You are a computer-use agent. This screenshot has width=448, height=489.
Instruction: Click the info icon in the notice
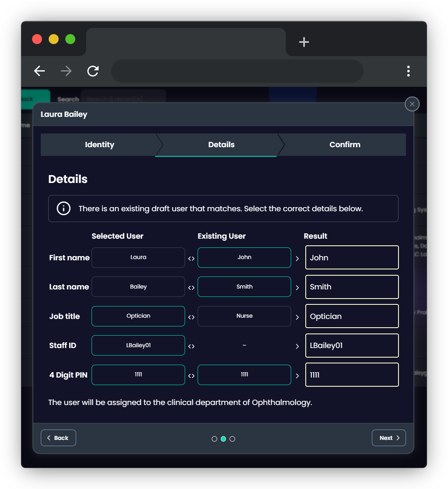(64, 208)
